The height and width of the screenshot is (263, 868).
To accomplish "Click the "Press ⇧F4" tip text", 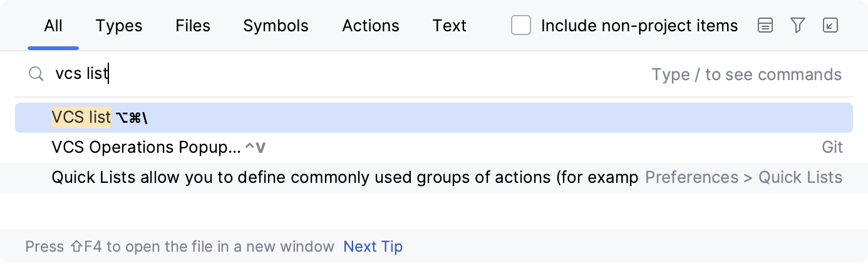I will [x=180, y=247].
